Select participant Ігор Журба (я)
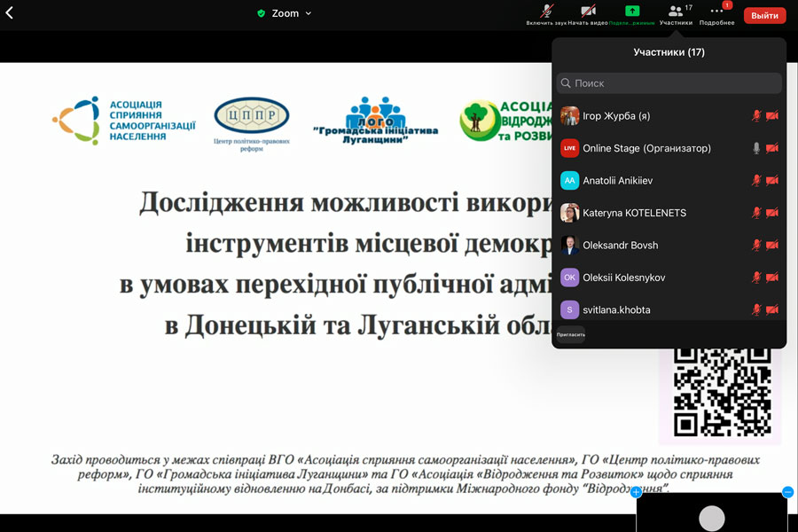The width and height of the screenshot is (798, 532). pos(669,115)
